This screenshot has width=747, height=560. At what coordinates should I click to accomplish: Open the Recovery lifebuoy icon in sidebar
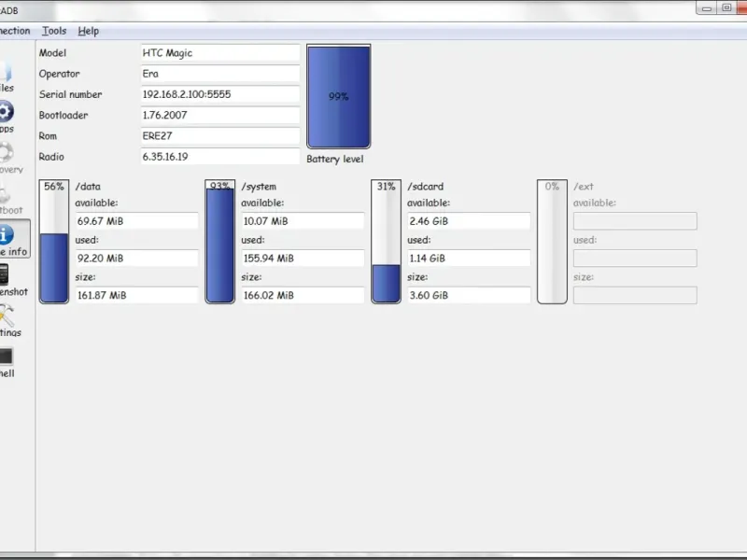pyautogui.click(x=7, y=153)
